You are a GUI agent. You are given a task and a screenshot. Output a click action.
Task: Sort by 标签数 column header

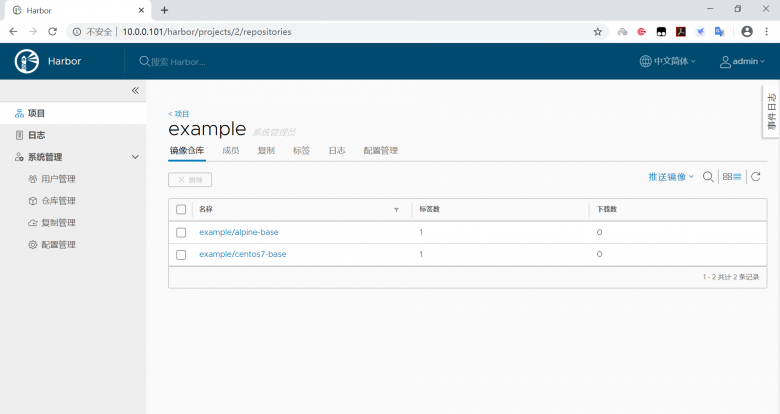pyautogui.click(x=429, y=209)
